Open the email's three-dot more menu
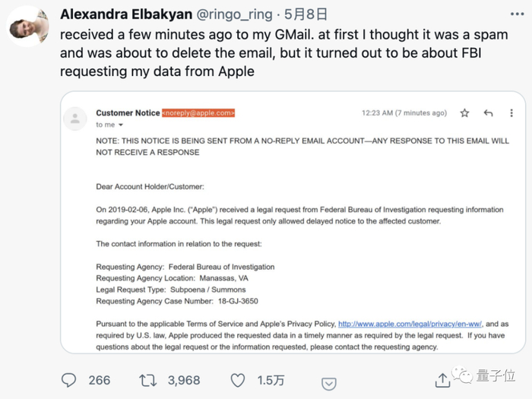This screenshot has height=399, width=532. pyautogui.click(x=511, y=113)
